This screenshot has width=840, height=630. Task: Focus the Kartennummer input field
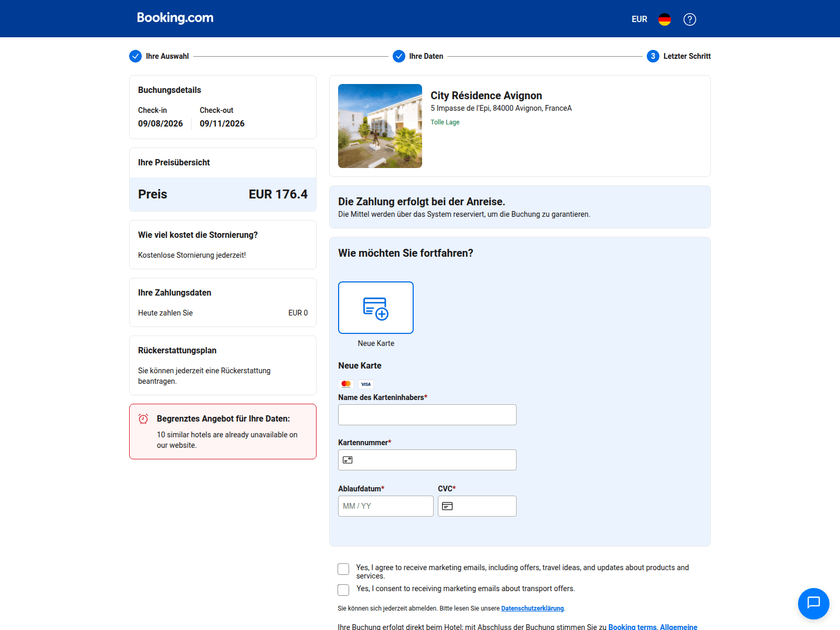[427, 460]
